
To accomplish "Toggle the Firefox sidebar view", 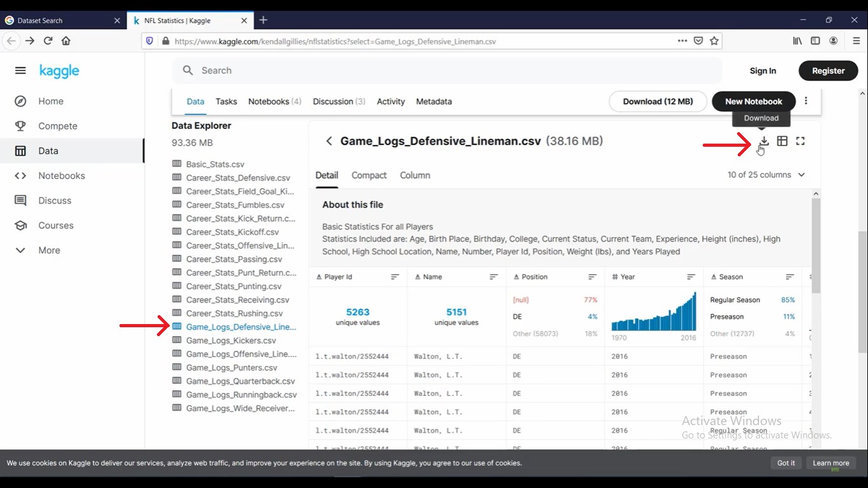I will [x=815, y=41].
